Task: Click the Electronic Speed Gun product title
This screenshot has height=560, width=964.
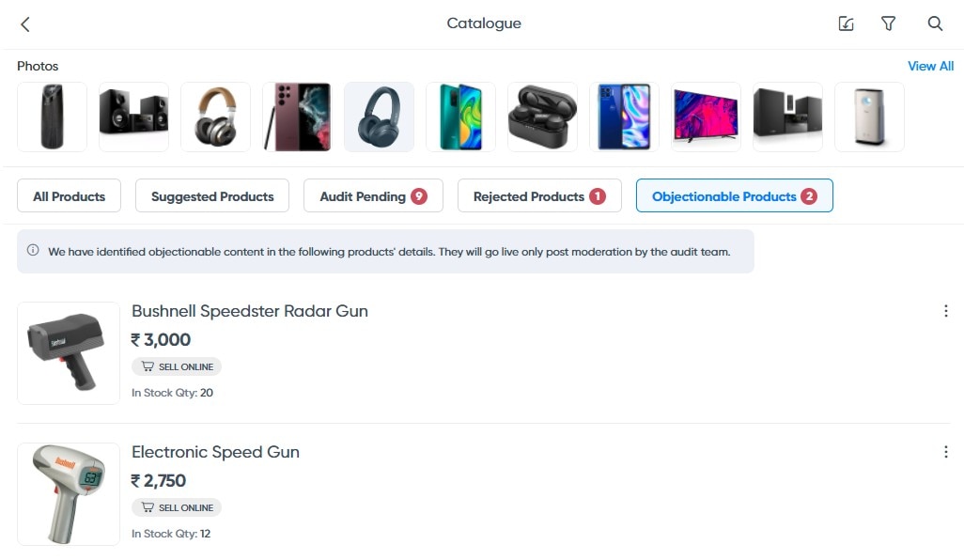Action: (x=214, y=452)
